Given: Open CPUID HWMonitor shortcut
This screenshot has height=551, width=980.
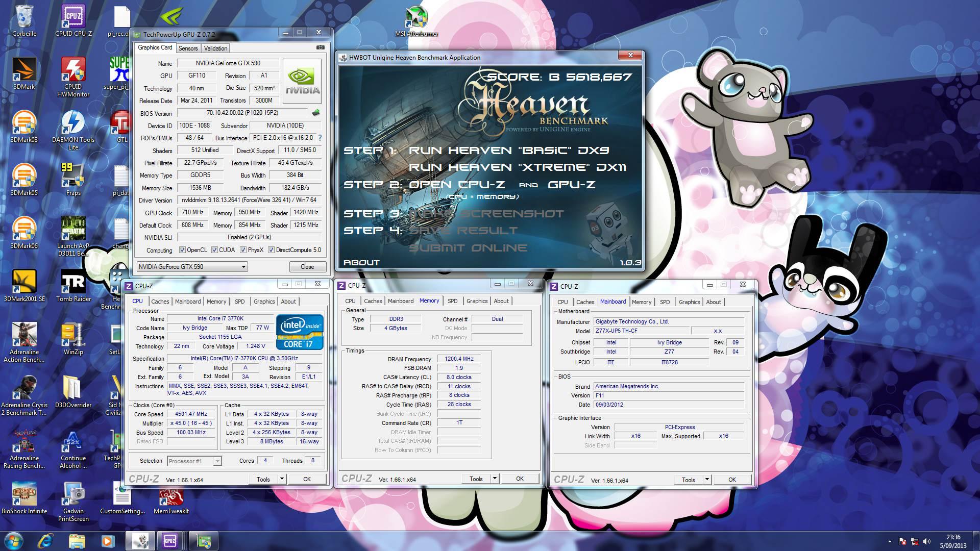Looking at the screenshot, I should pos(73,77).
